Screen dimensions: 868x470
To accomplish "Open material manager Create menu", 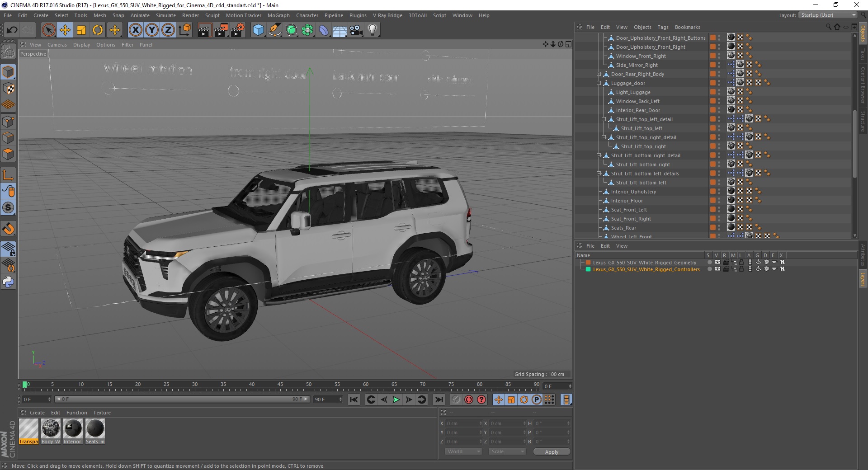I will [x=37, y=413].
